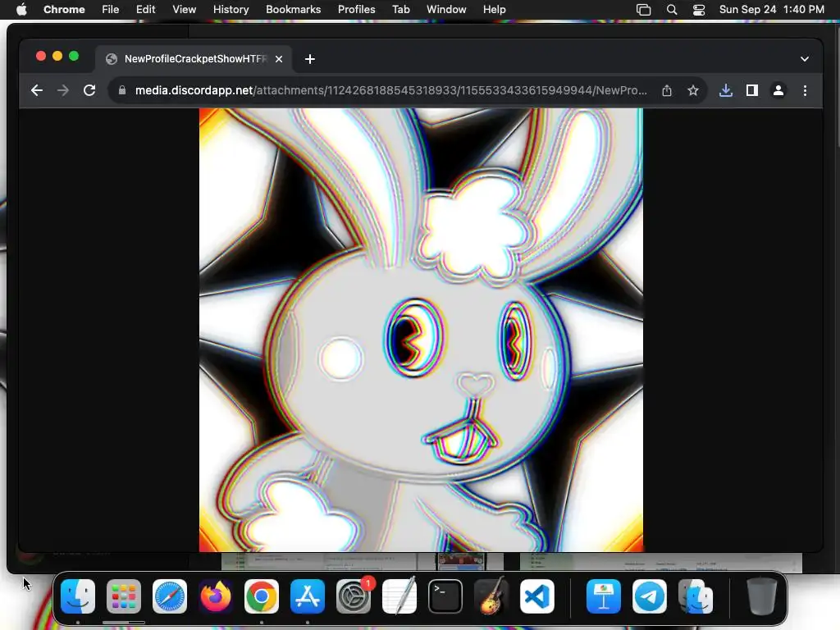The height and width of the screenshot is (630, 840).
Task: Open Visual Studio Code from the dock
Action: [537, 596]
